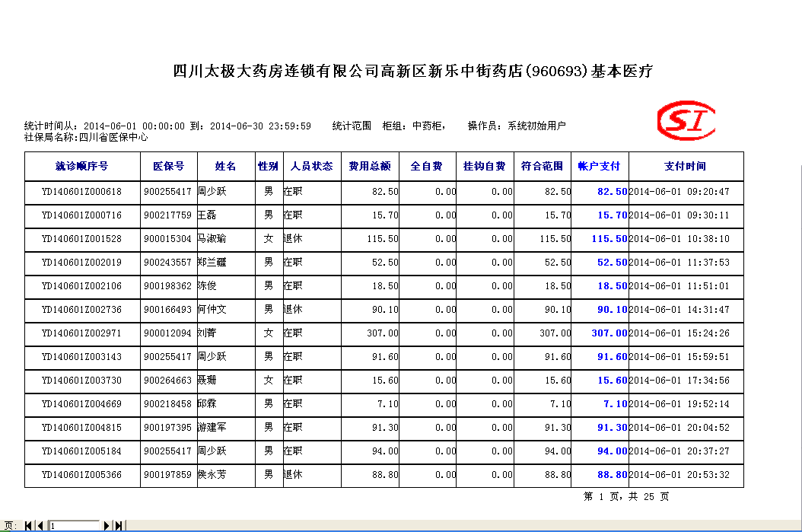Click the 费用总额 column header
Image resolution: width=802 pixels, height=532 pixels.
(370, 166)
